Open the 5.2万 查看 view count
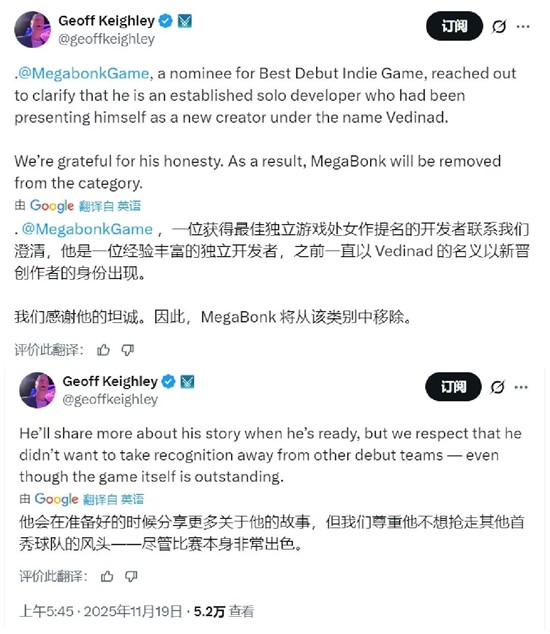Image resolution: width=550 pixels, height=634 pixels. coord(224,611)
